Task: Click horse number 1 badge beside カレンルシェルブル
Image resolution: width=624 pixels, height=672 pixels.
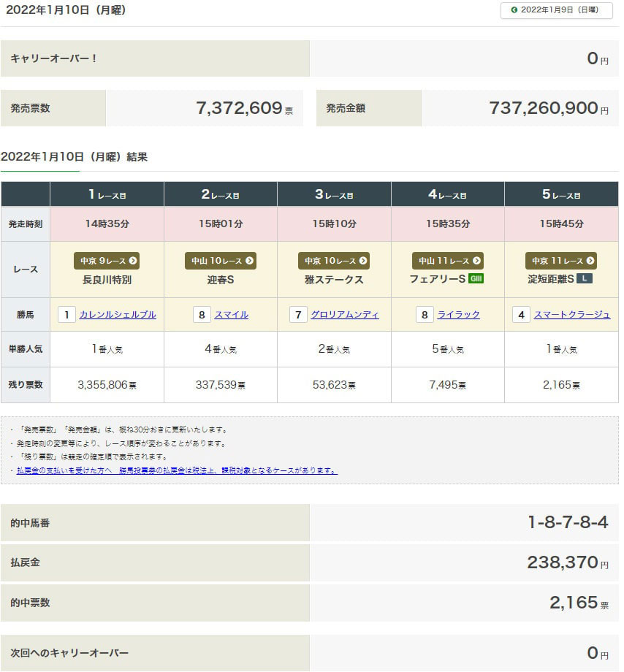Action: [x=66, y=315]
